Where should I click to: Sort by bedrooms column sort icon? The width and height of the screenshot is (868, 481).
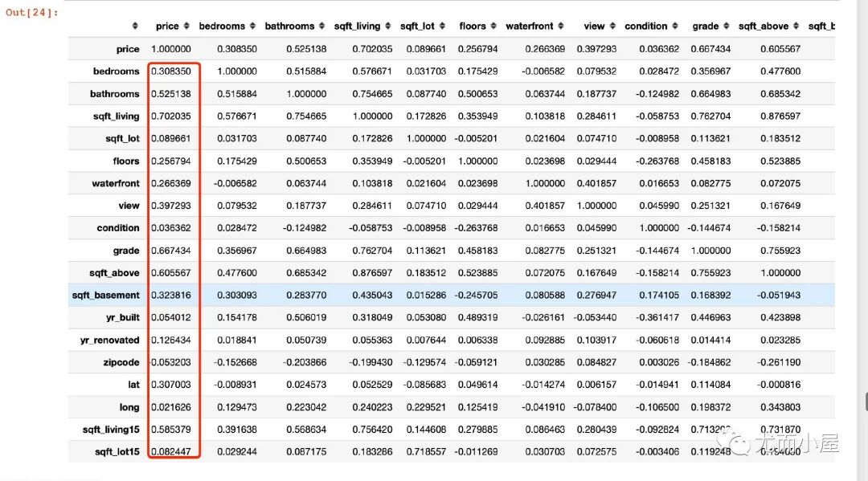[252, 26]
